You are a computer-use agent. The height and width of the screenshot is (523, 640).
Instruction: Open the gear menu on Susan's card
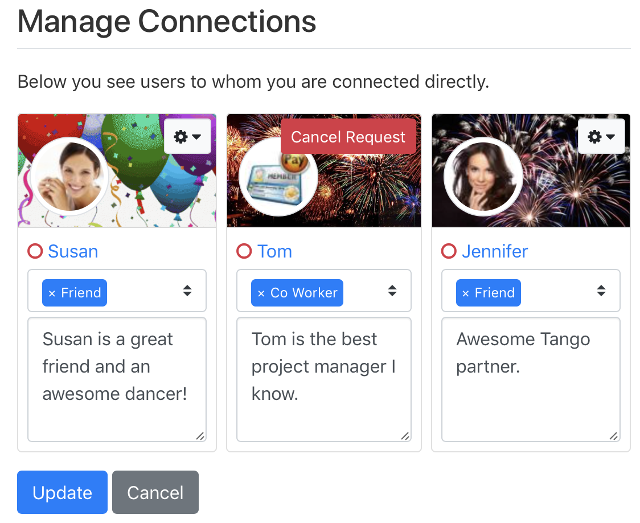187,136
